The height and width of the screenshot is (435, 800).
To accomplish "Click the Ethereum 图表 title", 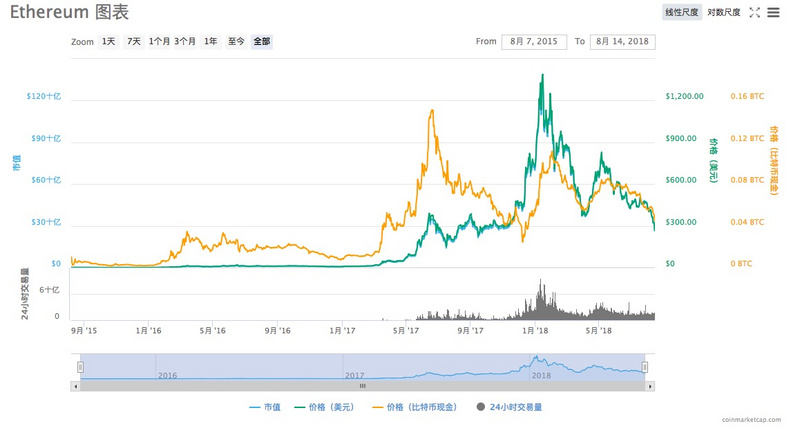I will (69, 12).
